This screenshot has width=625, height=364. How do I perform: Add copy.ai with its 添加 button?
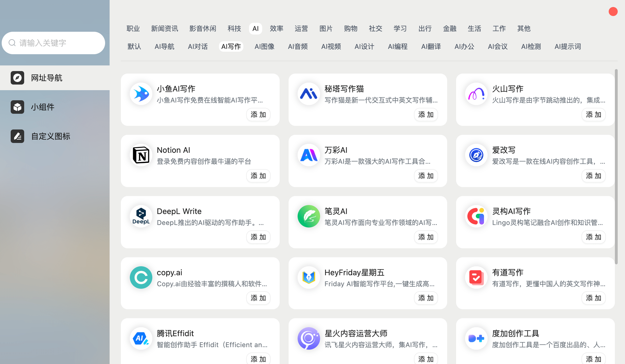258,298
